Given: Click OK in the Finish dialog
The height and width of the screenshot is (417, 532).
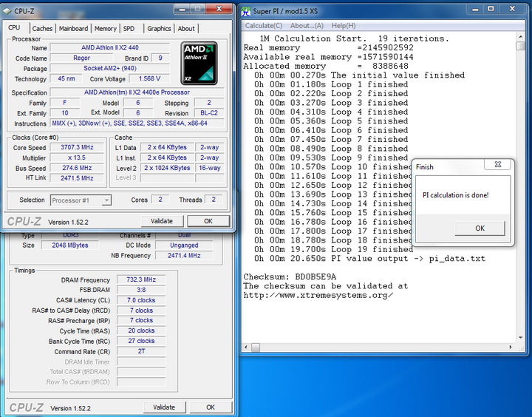Looking at the screenshot, I should coord(480,228).
